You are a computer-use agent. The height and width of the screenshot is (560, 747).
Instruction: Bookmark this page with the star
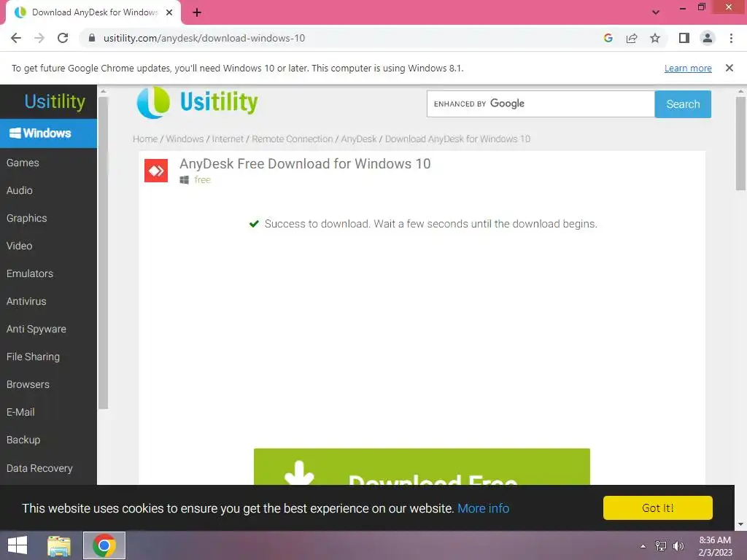point(655,38)
